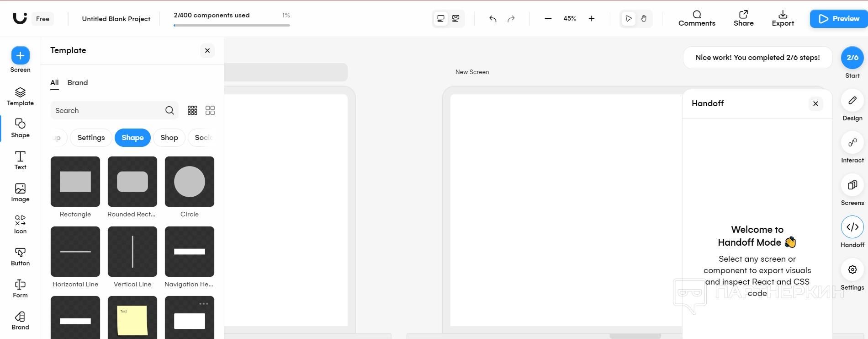Click the Export button

click(783, 19)
